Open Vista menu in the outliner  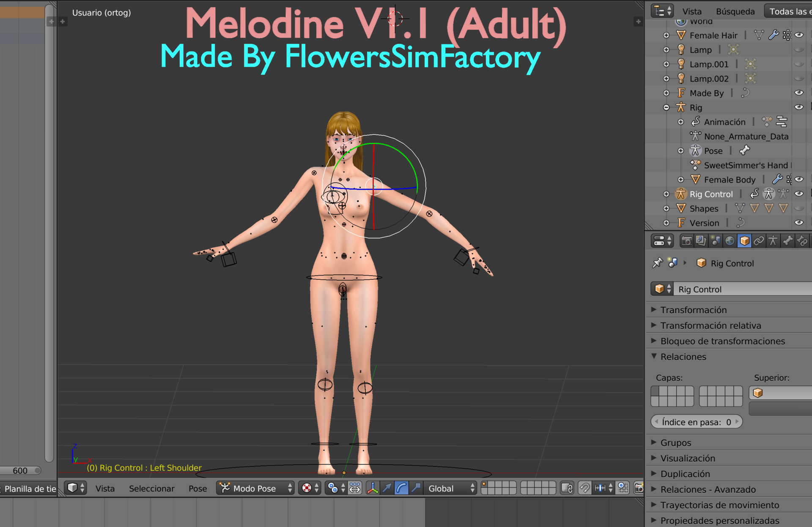(692, 11)
